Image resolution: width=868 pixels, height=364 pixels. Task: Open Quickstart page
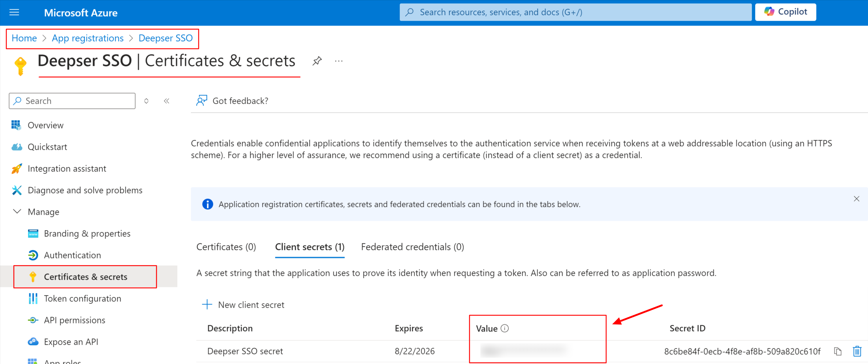[47, 147]
